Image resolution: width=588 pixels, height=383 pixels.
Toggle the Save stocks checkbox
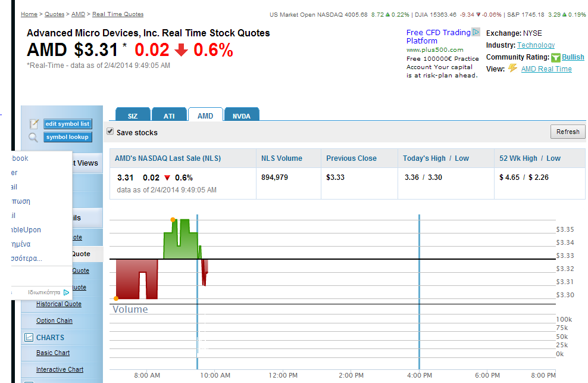(110, 132)
